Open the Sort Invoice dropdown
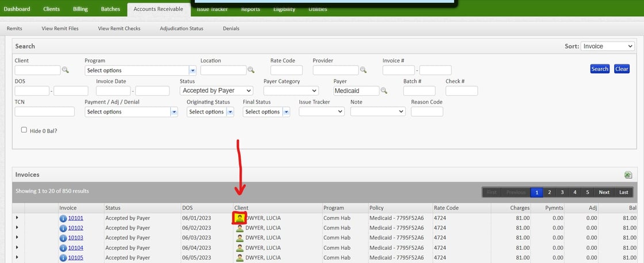This screenshot has height=263, width=644. click(607, 46)
